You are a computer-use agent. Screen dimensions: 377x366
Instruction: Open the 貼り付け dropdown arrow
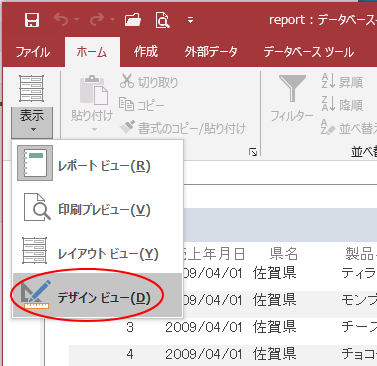[94, 129]
